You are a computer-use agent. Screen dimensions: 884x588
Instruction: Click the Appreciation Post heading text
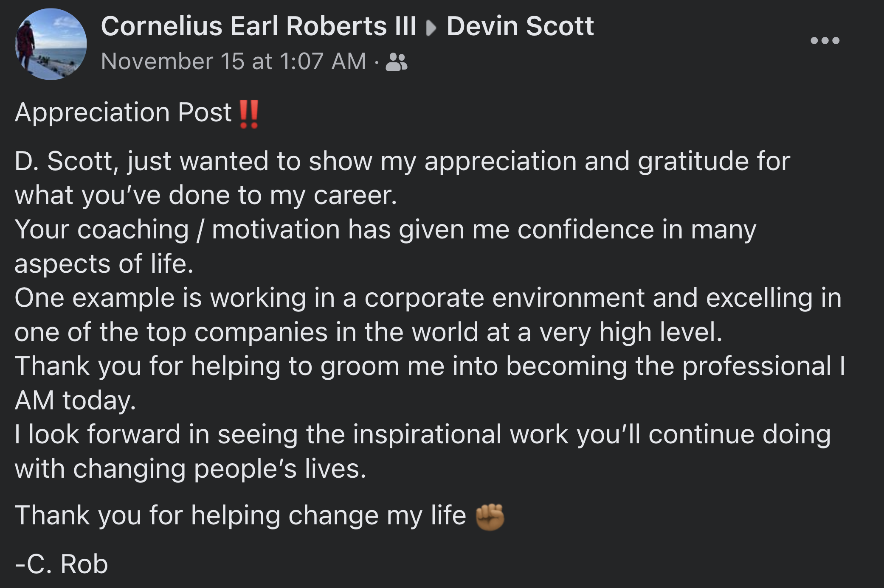point(123,112)
